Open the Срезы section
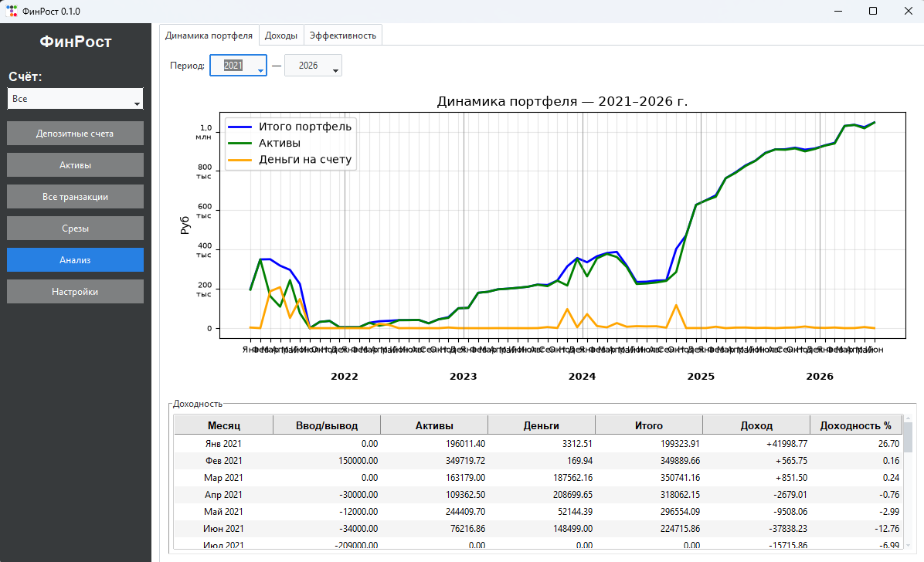 (75, 228)
